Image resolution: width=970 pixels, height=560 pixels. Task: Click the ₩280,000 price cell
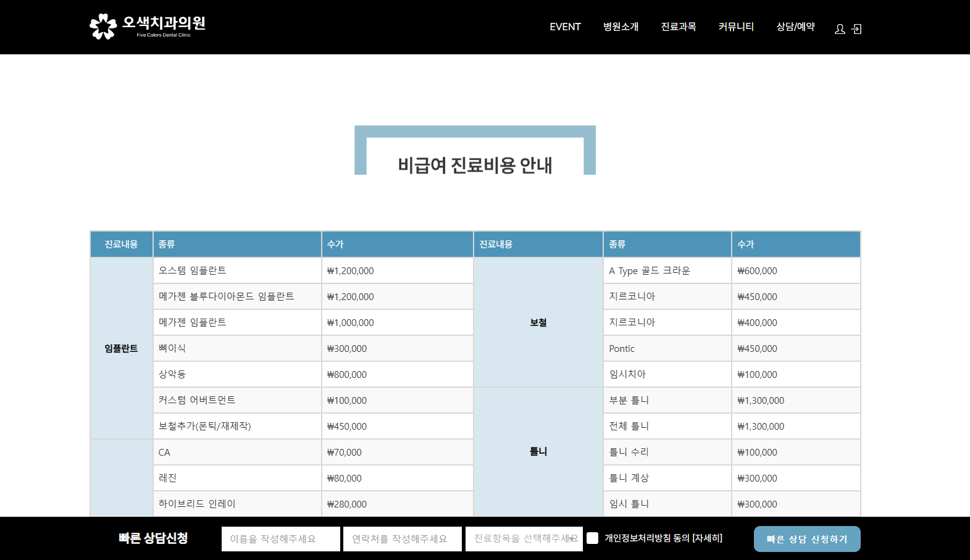coord(398,504)
